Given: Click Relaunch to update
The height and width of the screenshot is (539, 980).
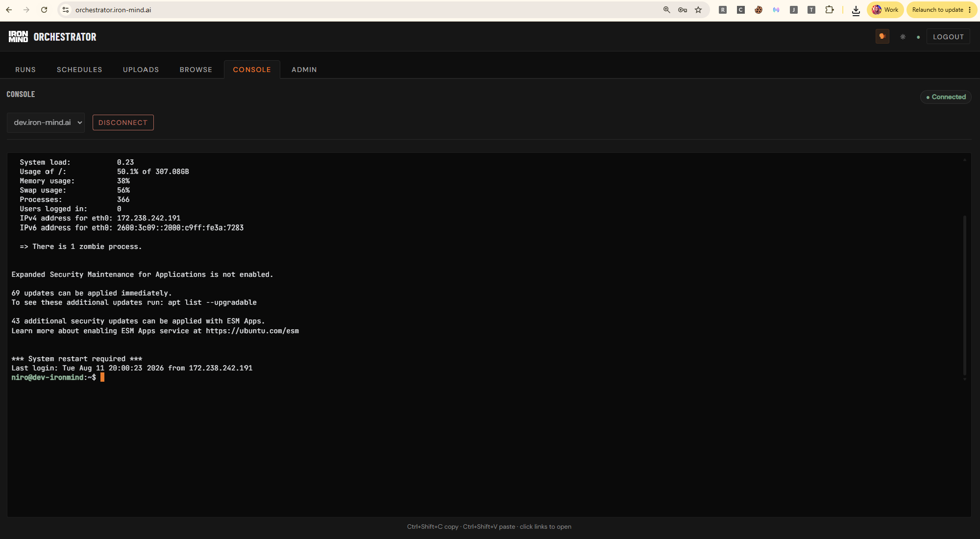Looking at the screenshot, I should (937, 10).
